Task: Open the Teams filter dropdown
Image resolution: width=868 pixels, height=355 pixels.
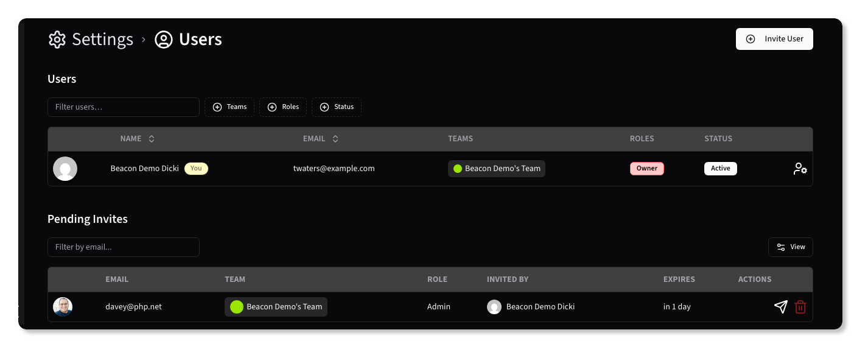Action: click(x=229, y=107)
